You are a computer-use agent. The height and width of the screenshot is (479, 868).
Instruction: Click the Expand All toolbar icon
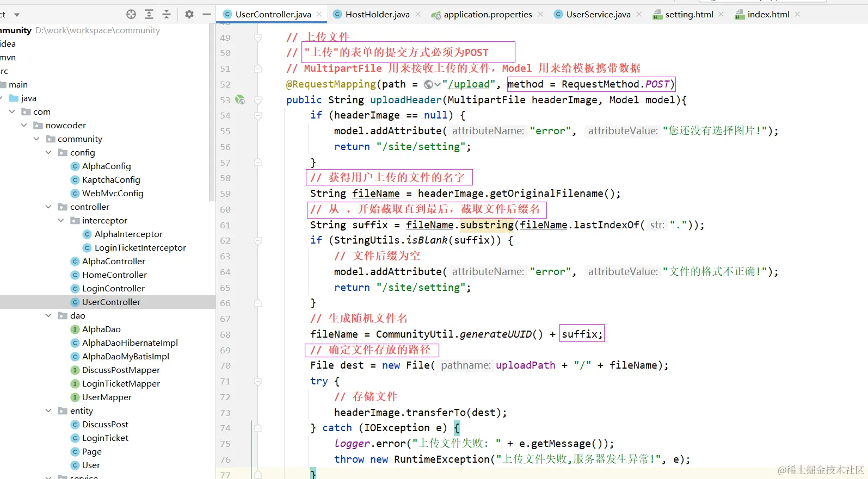click(149, 14)
